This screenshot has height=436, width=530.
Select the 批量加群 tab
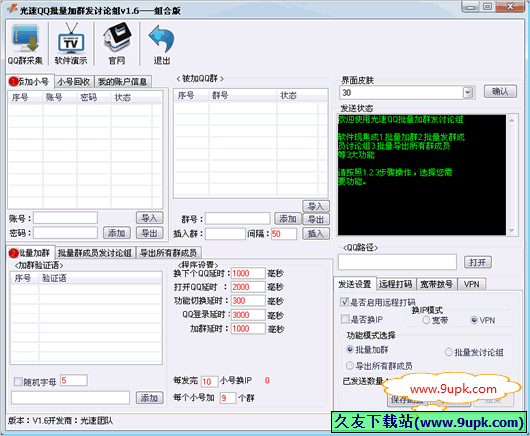31,253
